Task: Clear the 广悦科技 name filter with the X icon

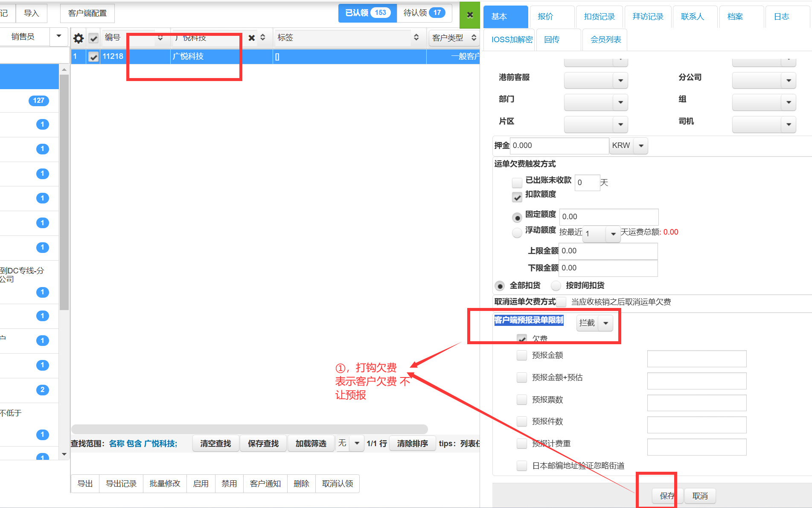Action: (x=252, y=38)
